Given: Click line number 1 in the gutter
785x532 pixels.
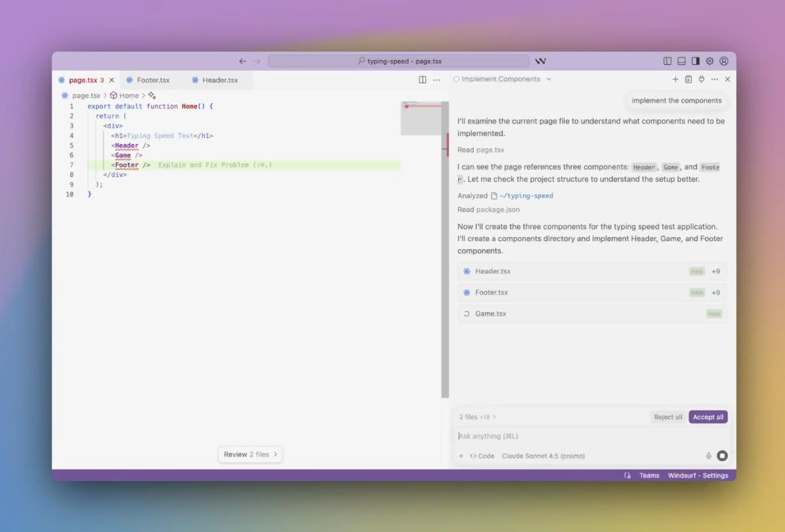Looking at the screenshot, I should click(71, 106).
